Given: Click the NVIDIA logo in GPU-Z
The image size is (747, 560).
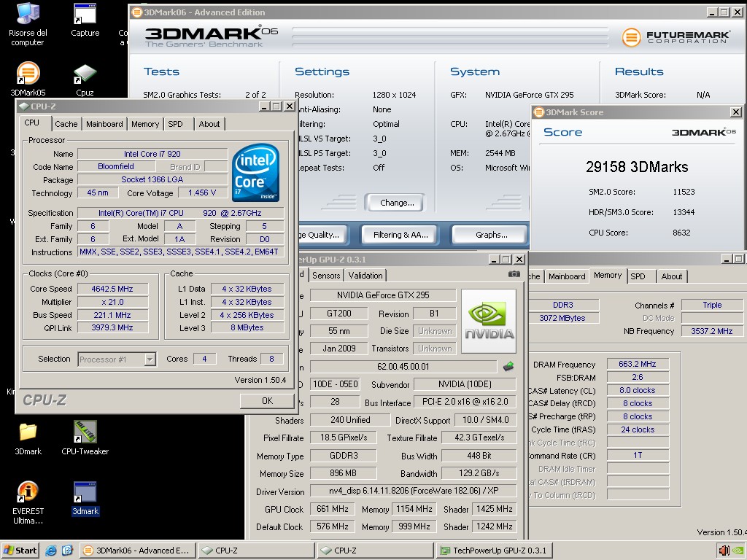Looking at the screenshot, I should tap(489, 321).
